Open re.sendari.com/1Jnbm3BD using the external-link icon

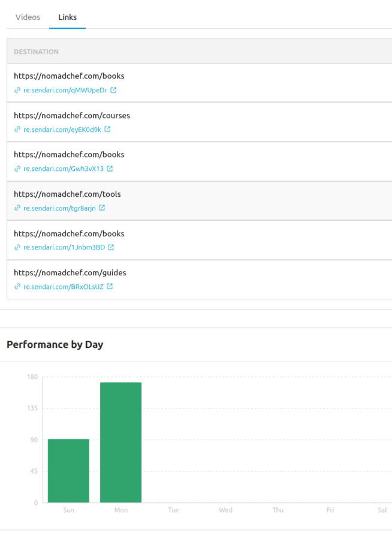[111, 247]
